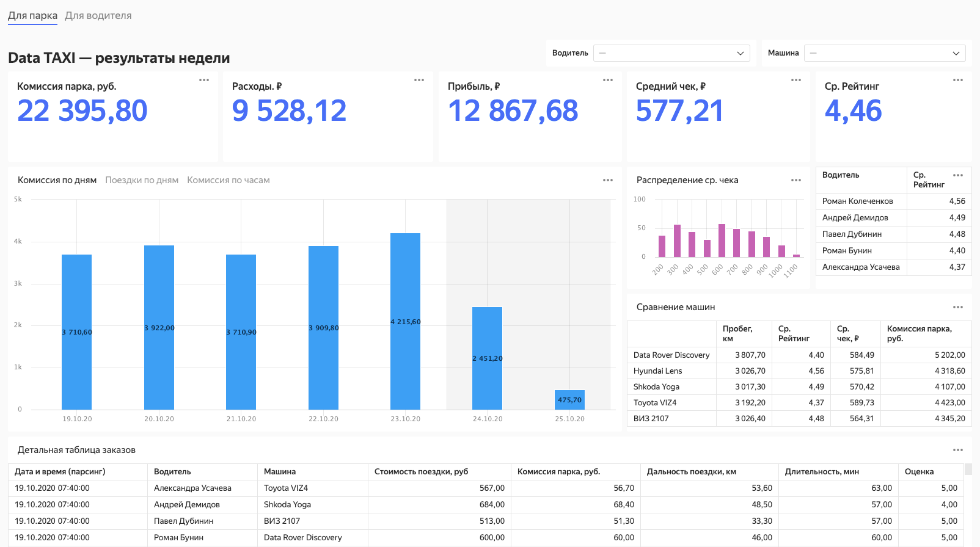The image size is (980, 547).
Task: Open the Комиссия по дням chart's three-dot menu
Action: pyautogui.click(x=608, y=180)
